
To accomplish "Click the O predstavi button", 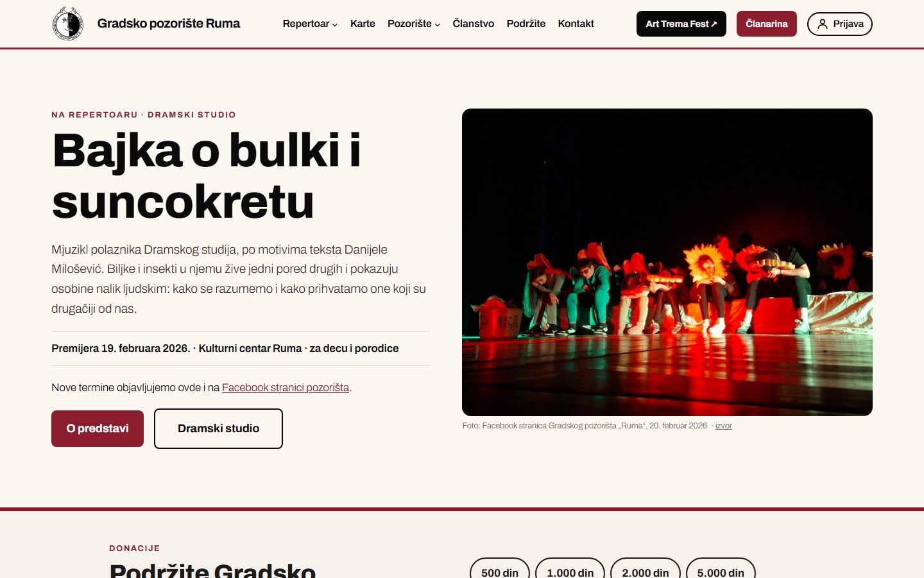I will 98,428.
